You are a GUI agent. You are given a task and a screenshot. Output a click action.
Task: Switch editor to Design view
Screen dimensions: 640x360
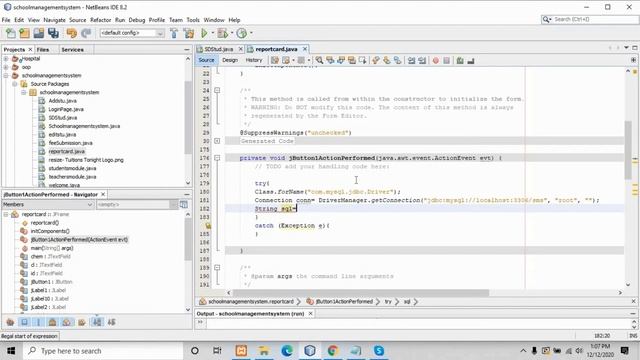coord(230,60)
